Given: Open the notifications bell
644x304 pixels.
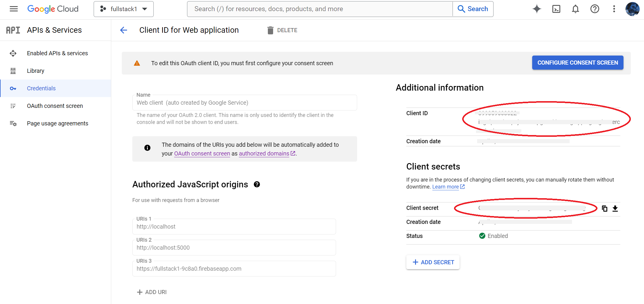Looking at the screenshot, I should 575,9.
